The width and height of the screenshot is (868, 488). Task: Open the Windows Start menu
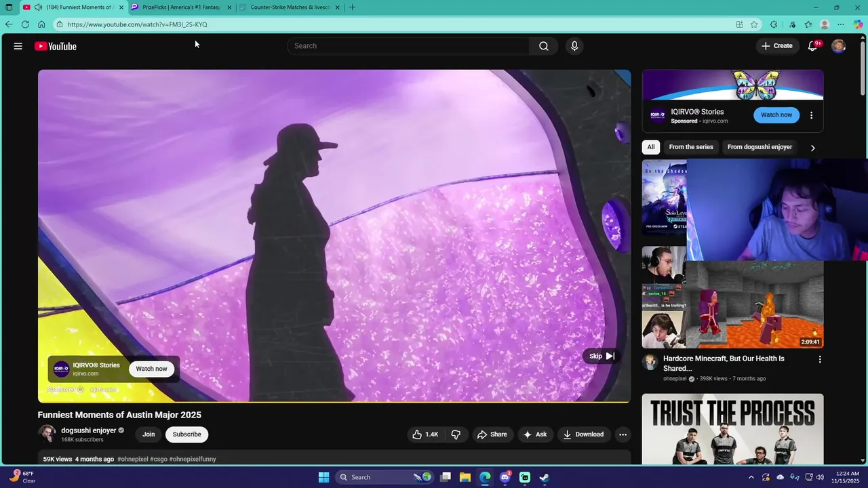point(323,477)
